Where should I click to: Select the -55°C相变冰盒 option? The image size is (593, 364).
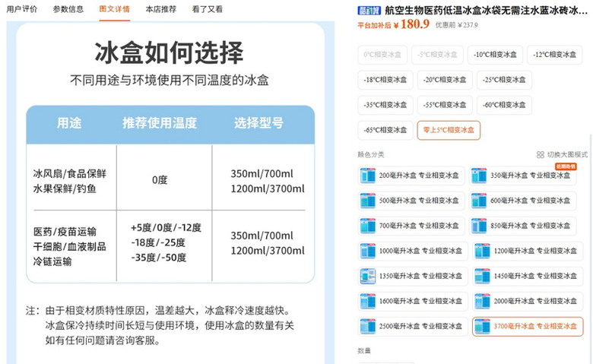coord(445,105)
